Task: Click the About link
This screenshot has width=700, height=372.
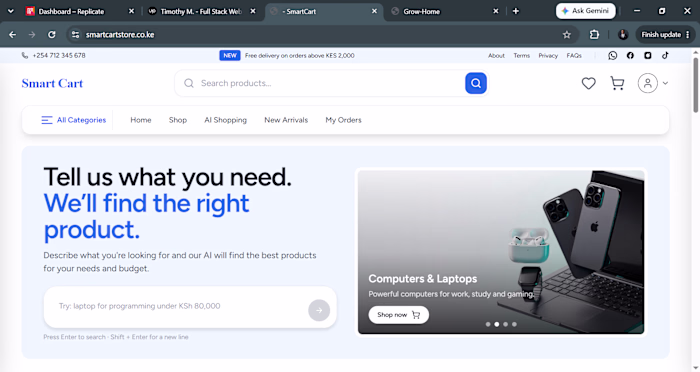Action: [496, 55]
